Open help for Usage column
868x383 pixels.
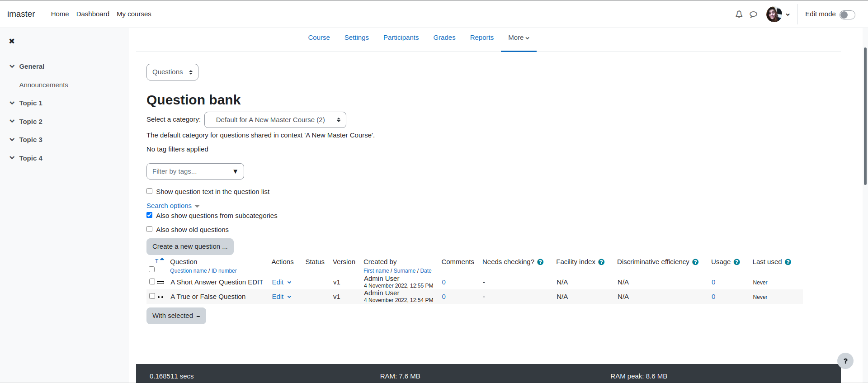[736, 262]
